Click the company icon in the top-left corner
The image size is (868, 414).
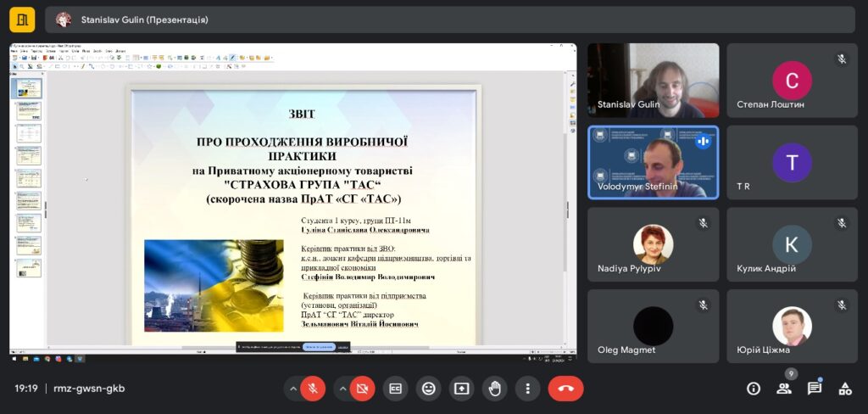tap(22, 19)
